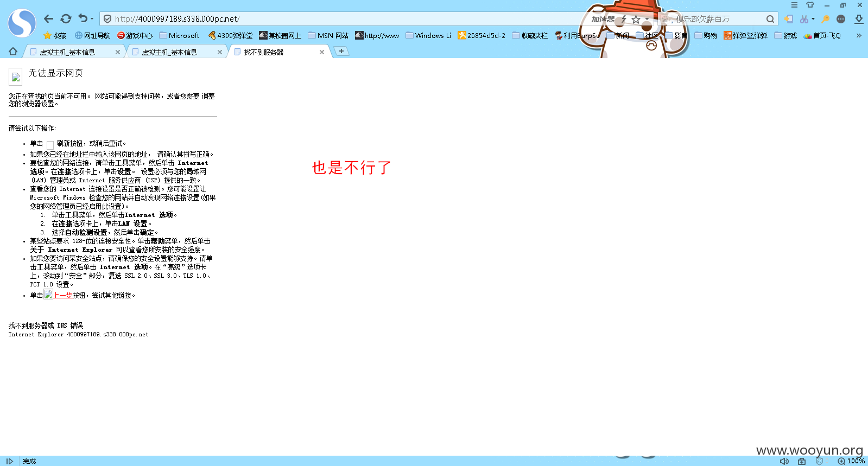The width and height of the screenshot is (868, 466).
Task: Click the key password-manager icon
Action: tap(825, 19)
